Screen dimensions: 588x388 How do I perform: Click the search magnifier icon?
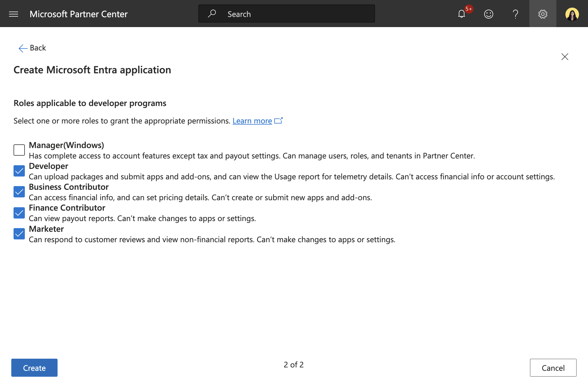point(212,14)
